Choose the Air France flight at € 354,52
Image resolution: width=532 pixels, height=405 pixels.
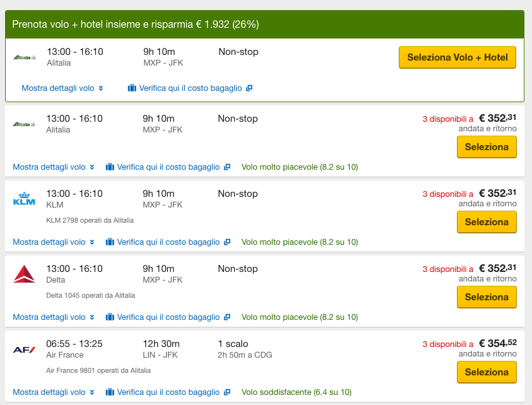[487, 372]
